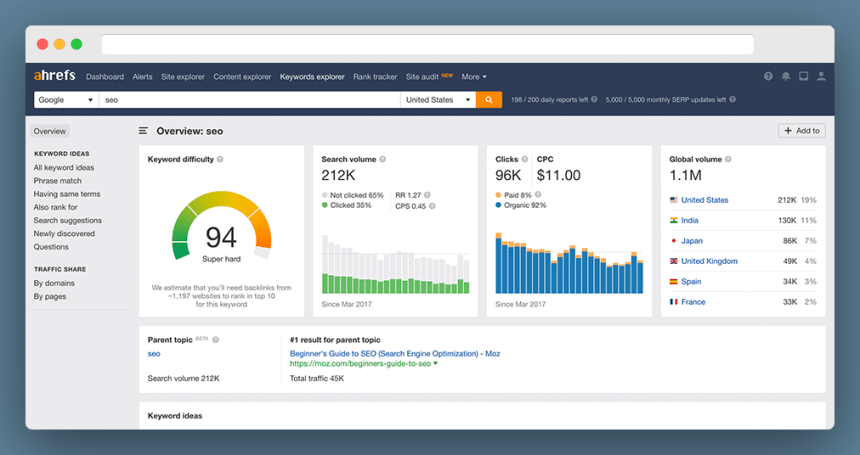Toggle sidebar with hamburger icon beside Overview
The height and width of the screenshot is (455, 860).
pyautogui.click(x=143, y=130)
